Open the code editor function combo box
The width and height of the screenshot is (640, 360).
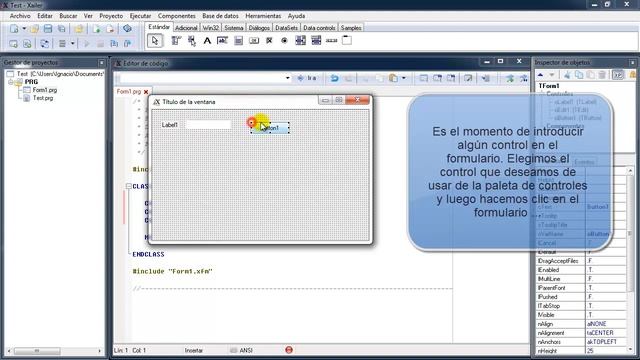(205, 78)
